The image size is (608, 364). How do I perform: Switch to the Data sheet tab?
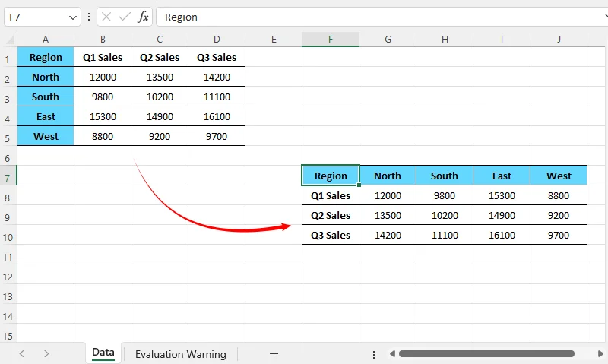[103, 353]
